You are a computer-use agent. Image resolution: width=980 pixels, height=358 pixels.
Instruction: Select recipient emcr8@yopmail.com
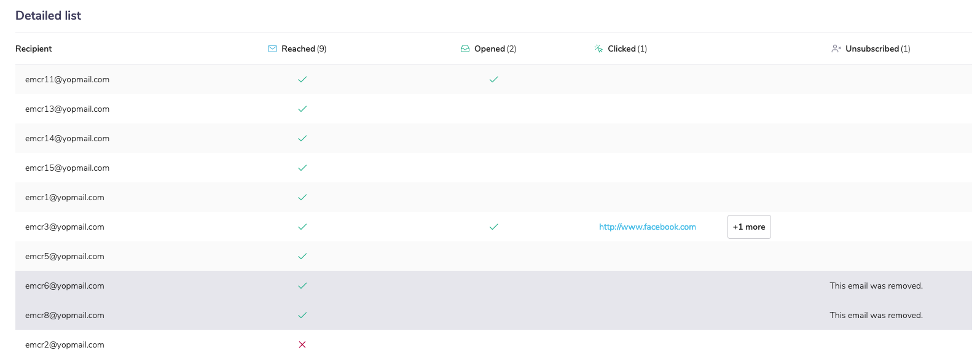pos(65,315)
